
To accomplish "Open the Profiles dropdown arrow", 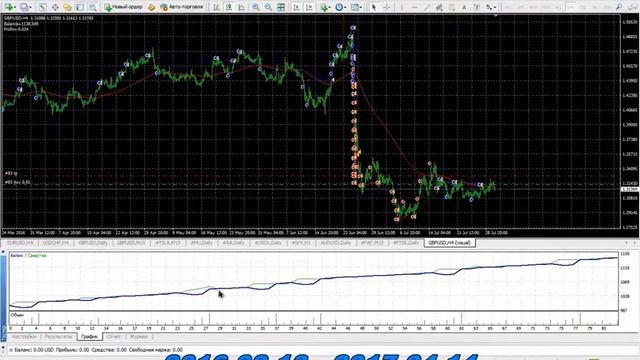I will [31, 7].
